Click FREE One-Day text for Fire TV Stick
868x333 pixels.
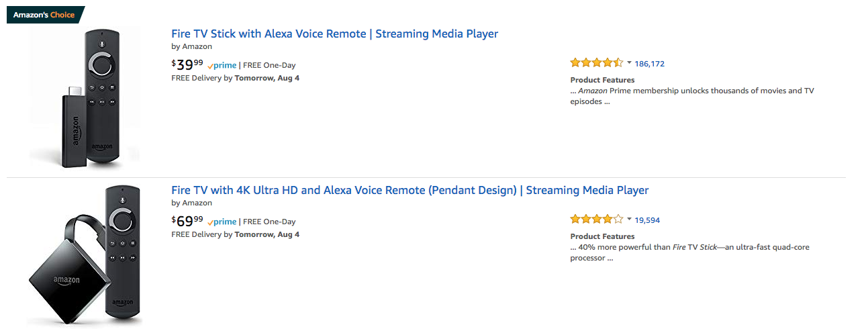tap(269, 66)
